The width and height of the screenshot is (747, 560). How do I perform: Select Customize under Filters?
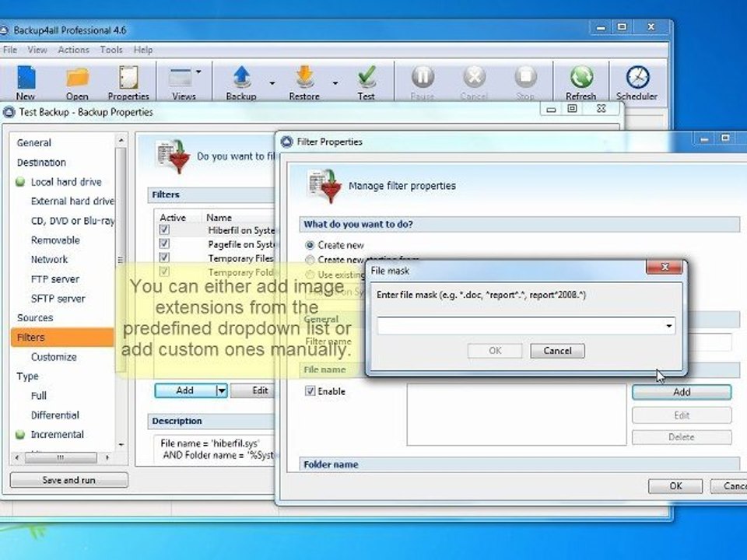coord(54,357)
